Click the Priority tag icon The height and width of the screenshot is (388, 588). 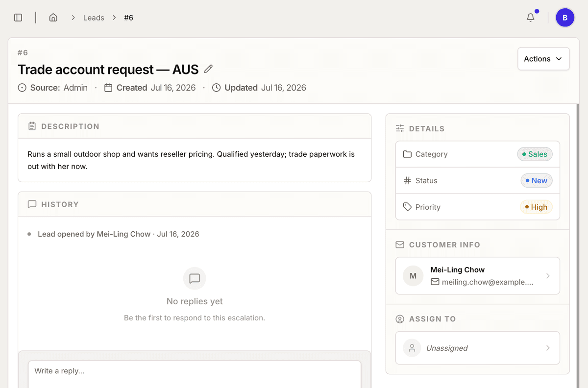coord(407,207)
